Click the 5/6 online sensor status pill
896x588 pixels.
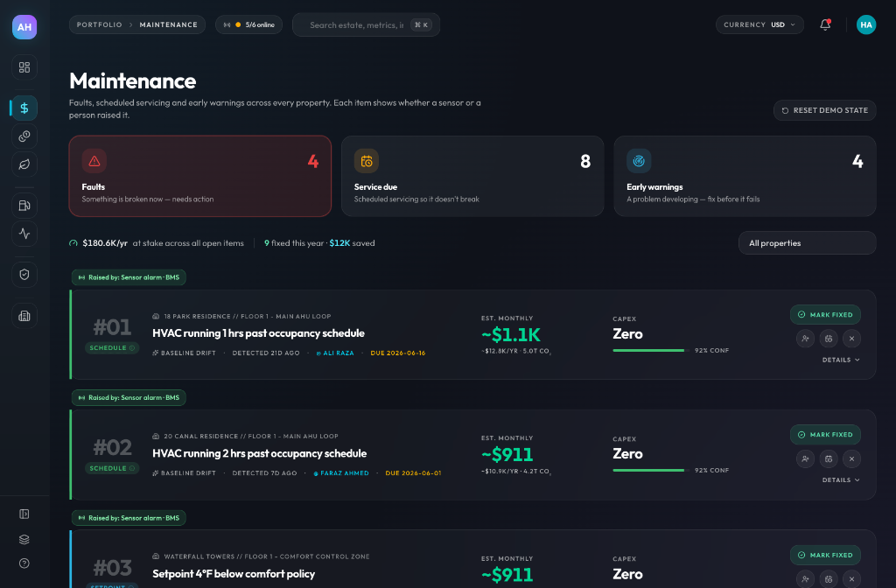pyautogui.click(x=248, y=24)
